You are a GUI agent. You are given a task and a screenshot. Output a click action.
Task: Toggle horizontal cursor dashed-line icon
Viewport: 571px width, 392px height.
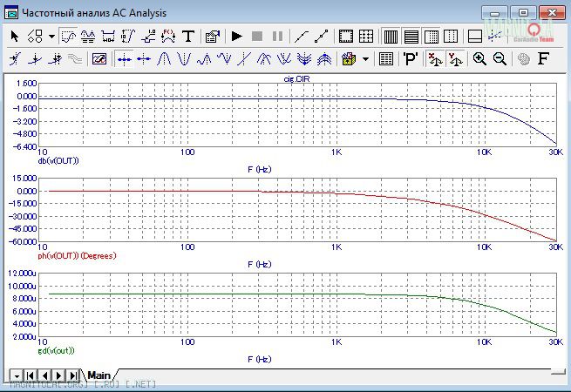(495, 37)
